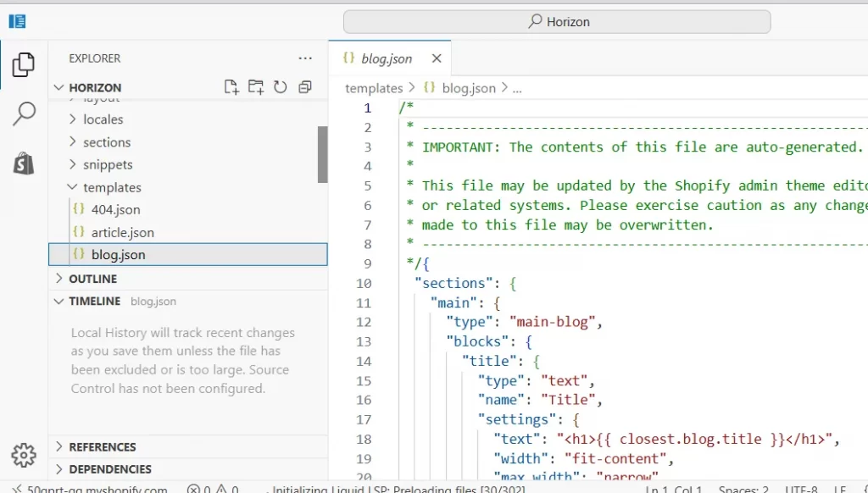
Task: Open article.json from the file tree
Action: [122, 232]
